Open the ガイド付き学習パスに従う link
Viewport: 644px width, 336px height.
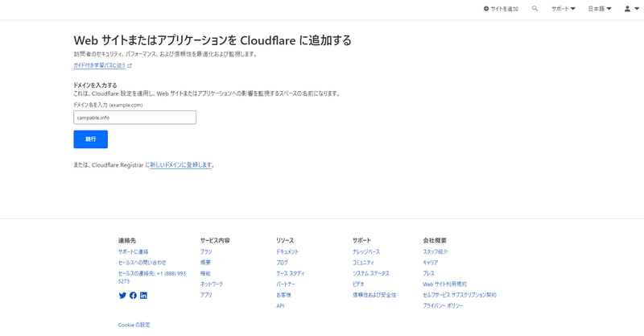(x=103, y=65)
